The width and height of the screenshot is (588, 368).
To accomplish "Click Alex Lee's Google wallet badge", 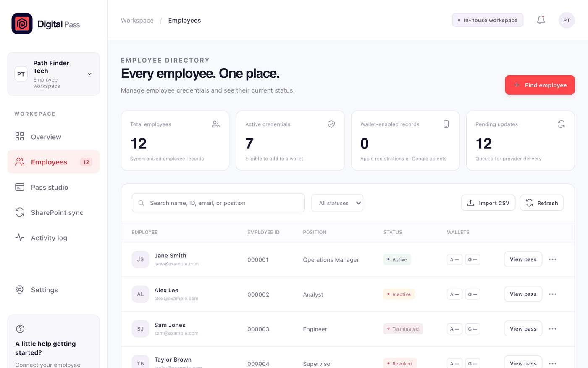I will [472, 294].
